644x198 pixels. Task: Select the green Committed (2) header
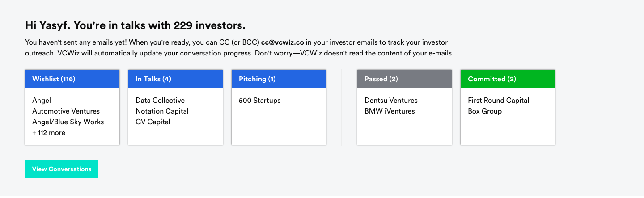(508, 79)
